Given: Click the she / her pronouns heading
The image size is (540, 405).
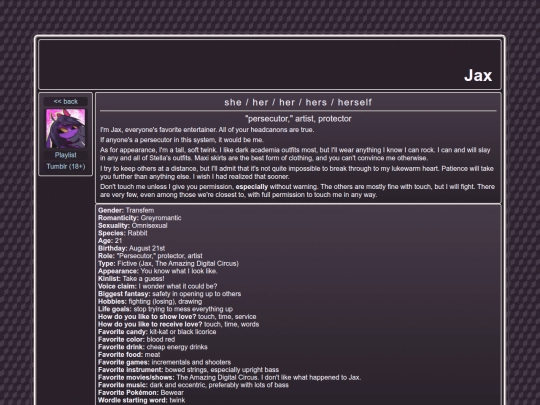Looking at the screenshot, I should 298,102.
